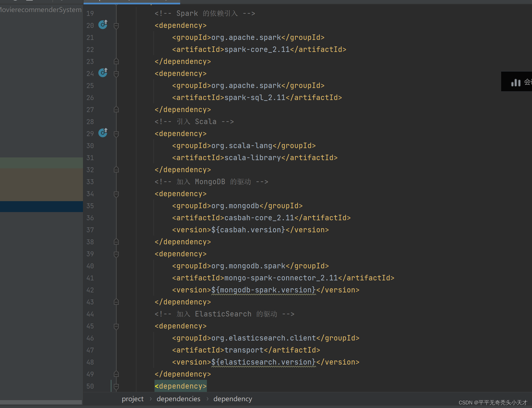
Task: Collapse the dependency block at line 24
Action: [116, 74]
